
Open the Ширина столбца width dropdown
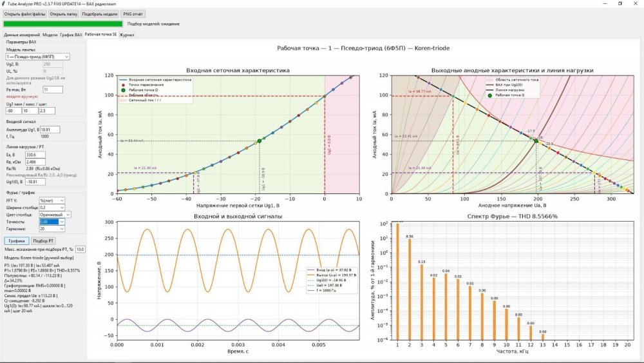[x=52, y=208]
